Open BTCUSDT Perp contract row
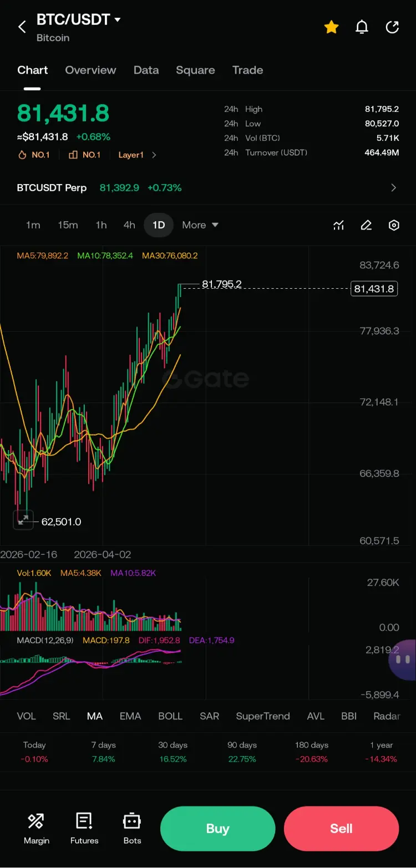 click(x=208, y=188)
